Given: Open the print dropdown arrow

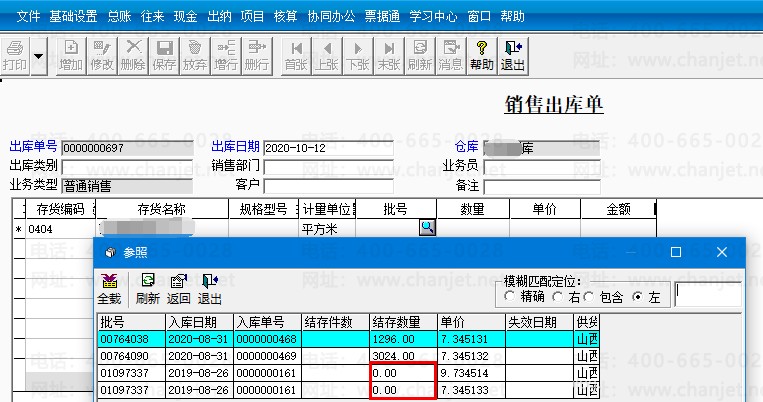Looking at the screenshot, I should point(38,56).
